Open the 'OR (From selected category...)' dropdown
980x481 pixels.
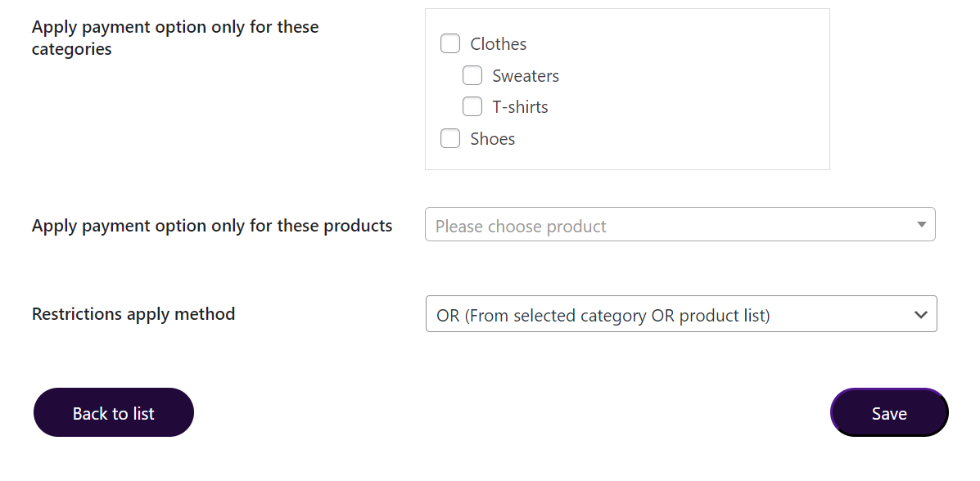603,315
